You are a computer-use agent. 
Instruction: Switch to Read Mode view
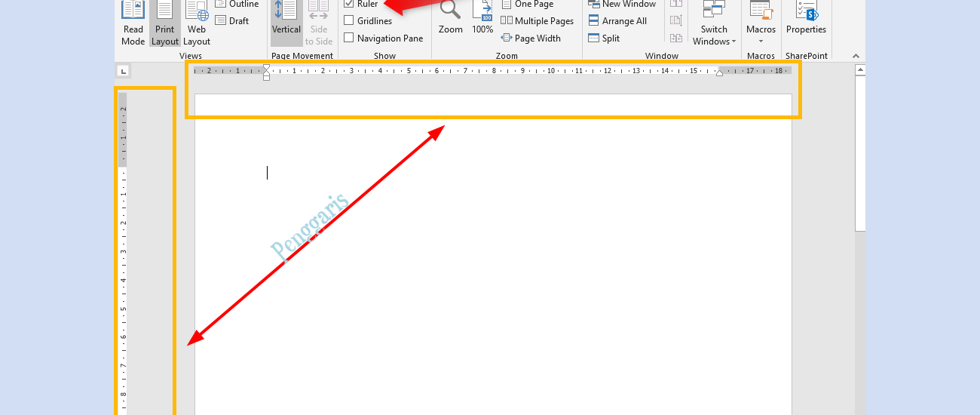(x=133, y=23)
